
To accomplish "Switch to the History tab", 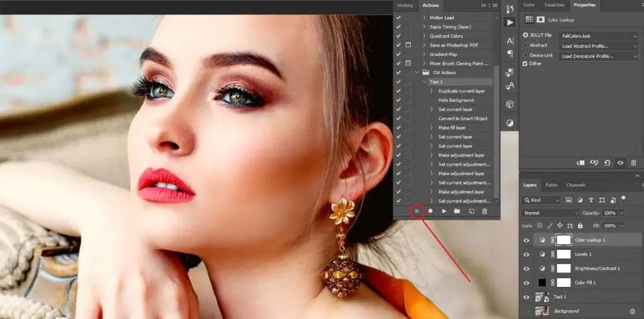I will tap(406, 6).
